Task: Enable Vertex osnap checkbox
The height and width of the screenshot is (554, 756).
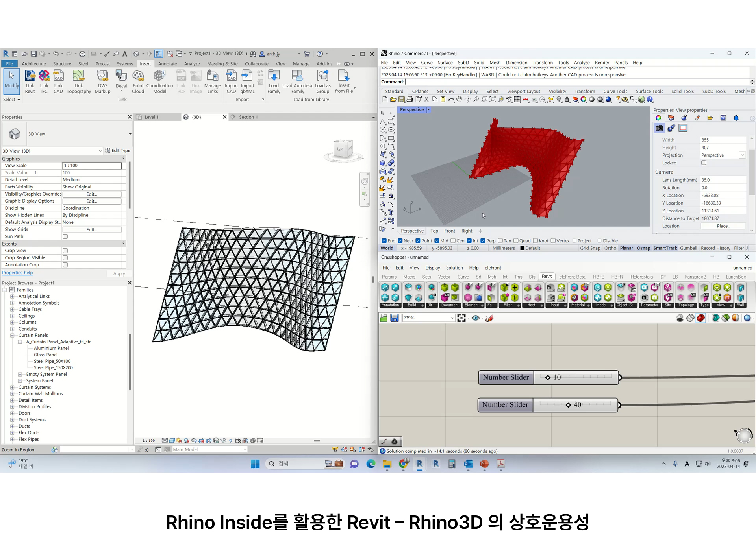Action: click(x=553, y=241)
